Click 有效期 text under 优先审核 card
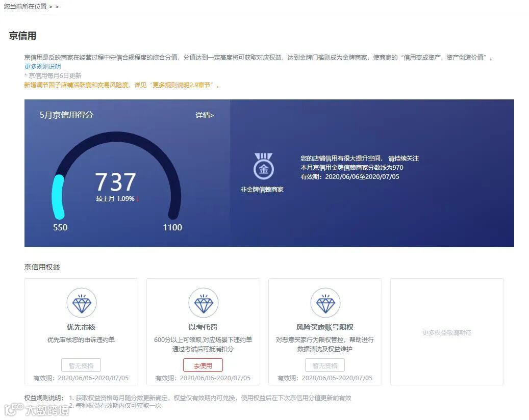 81,378
